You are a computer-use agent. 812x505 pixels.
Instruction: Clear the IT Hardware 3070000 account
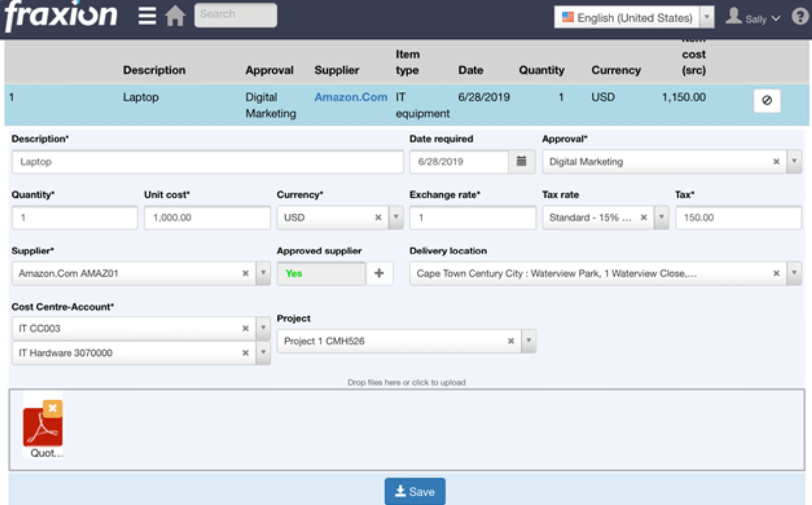(x=245, y=353)
